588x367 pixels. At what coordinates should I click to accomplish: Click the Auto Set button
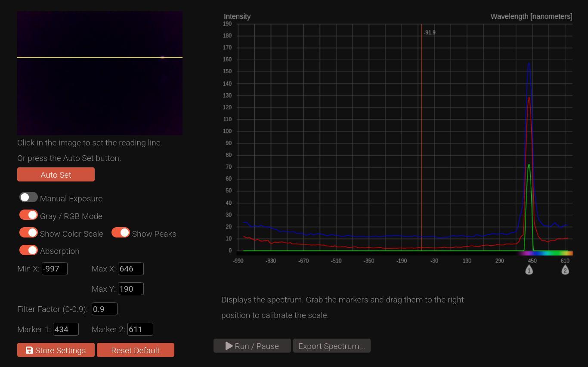click(x=56, y=175)
